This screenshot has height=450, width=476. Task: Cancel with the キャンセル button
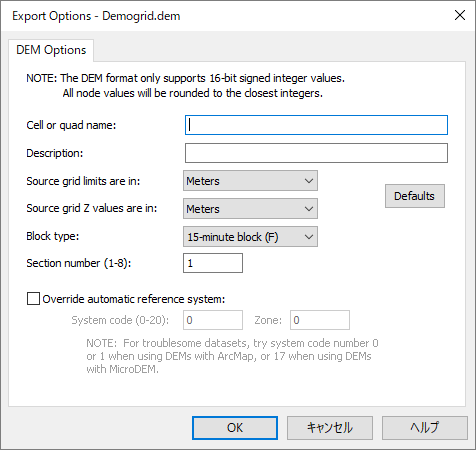(x=330, y=428)
